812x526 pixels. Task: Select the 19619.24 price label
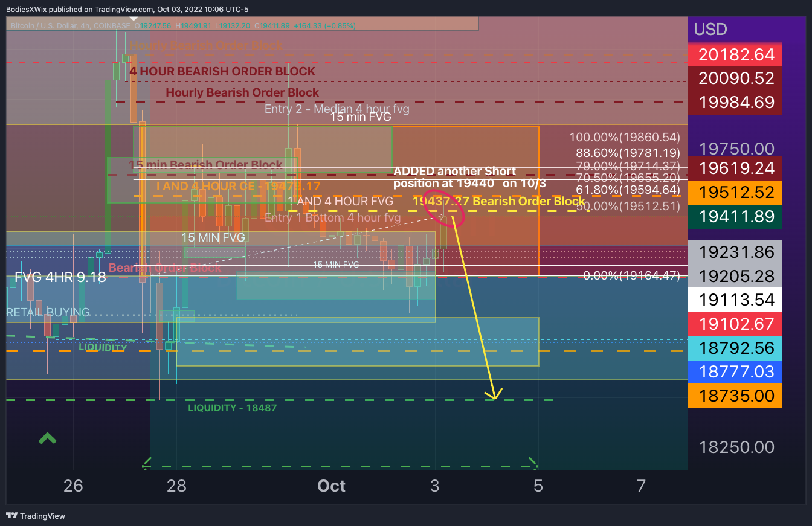pos(735,168)
